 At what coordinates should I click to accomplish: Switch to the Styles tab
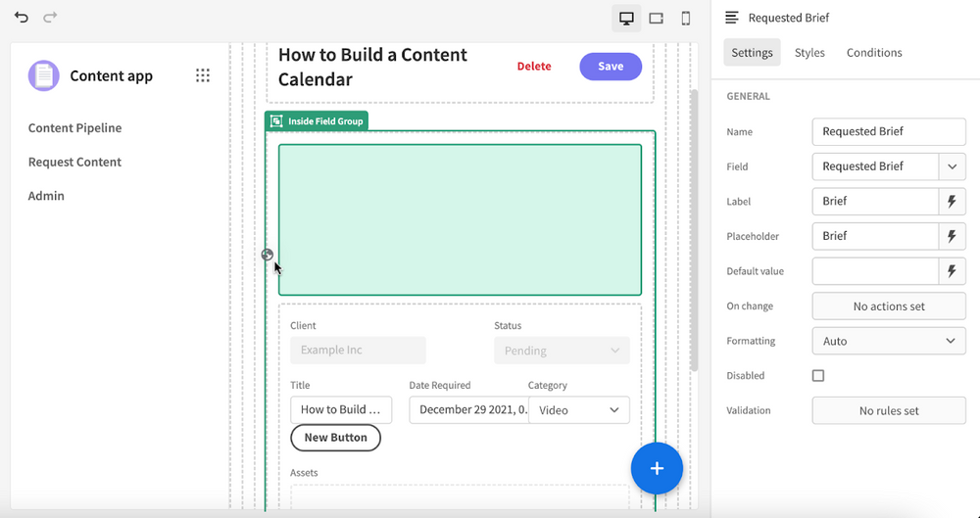click(809, 53)
